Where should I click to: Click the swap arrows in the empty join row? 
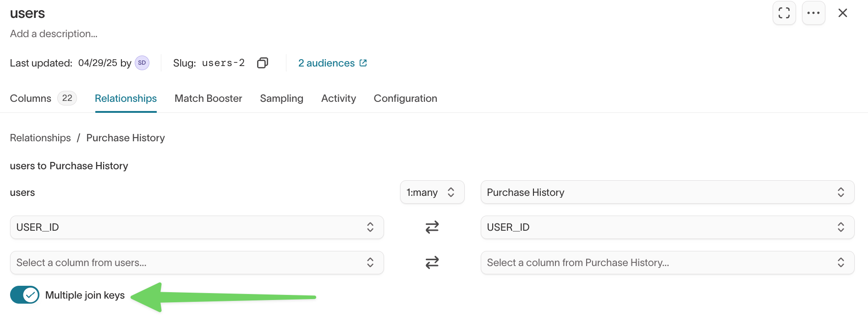click(432, 262)
